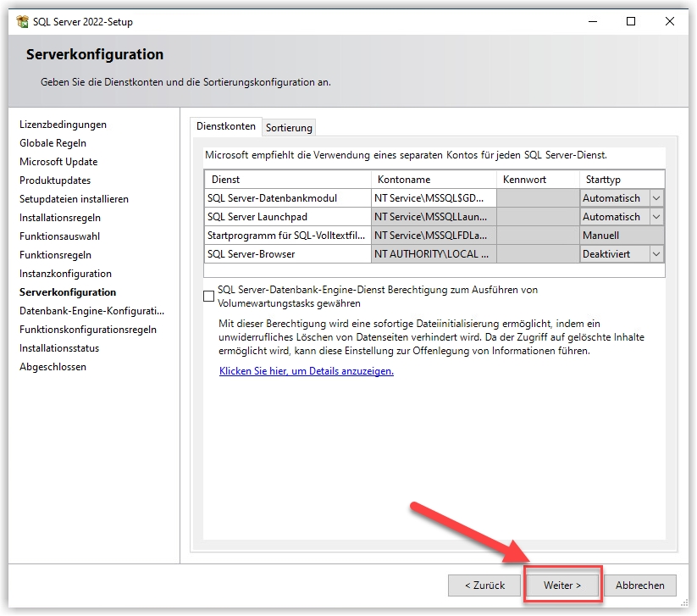697x616 pixels.
Task: Click Setupdateien installieren step
Action: pyautogui.click(x=74, y=199)
